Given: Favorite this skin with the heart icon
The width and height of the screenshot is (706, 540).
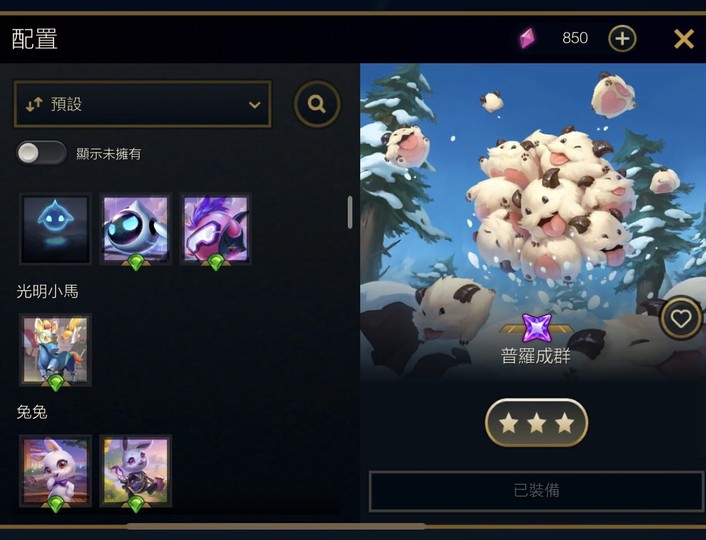Looking at the screenshot, I should point(681,318).
